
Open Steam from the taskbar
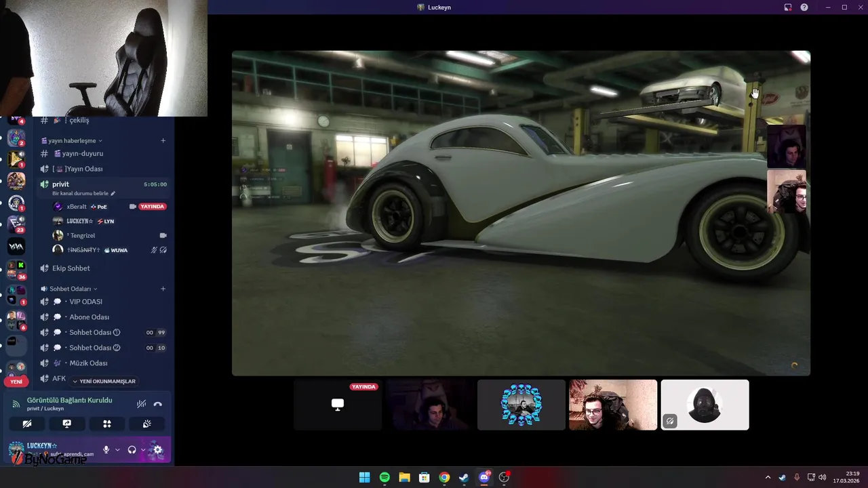[x=464, y=477]
